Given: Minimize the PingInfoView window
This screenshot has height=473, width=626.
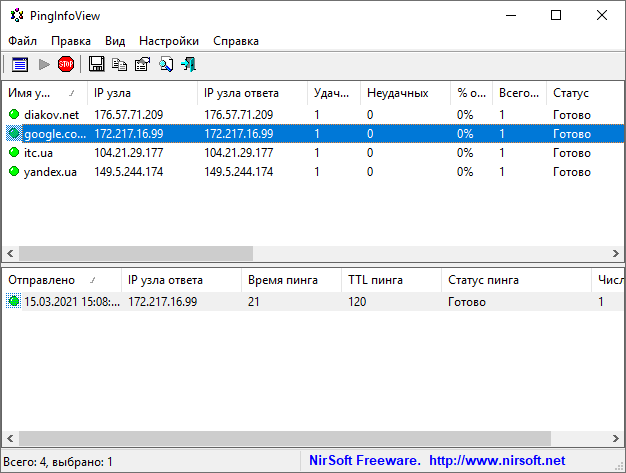Looking at the screenshot, I should (511, 15).
